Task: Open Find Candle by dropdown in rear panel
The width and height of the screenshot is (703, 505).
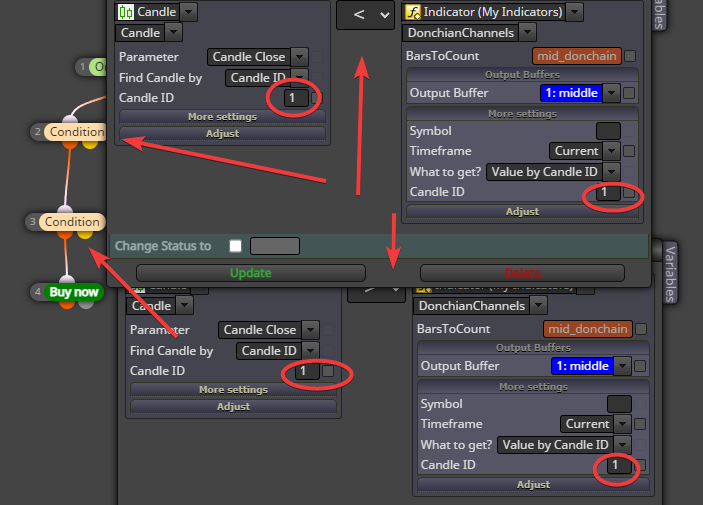Action: pos(311,351)
